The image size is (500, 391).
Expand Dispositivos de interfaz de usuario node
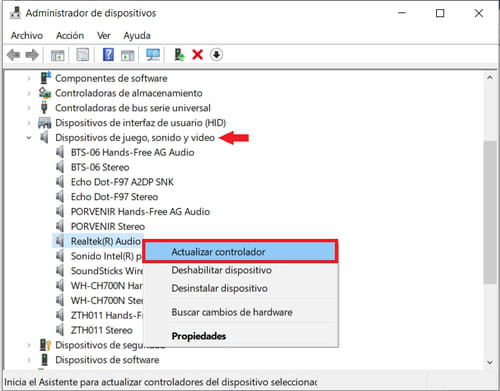29,123
